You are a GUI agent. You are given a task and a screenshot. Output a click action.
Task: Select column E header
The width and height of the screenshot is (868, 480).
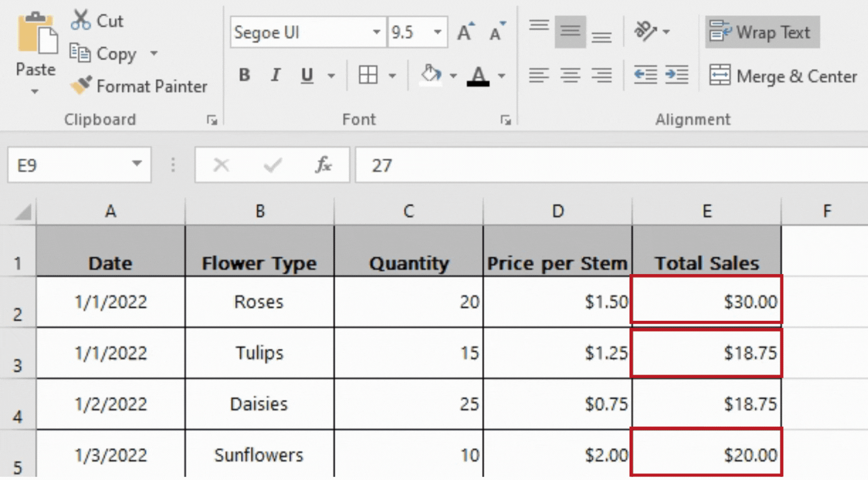tap(707, 211)
